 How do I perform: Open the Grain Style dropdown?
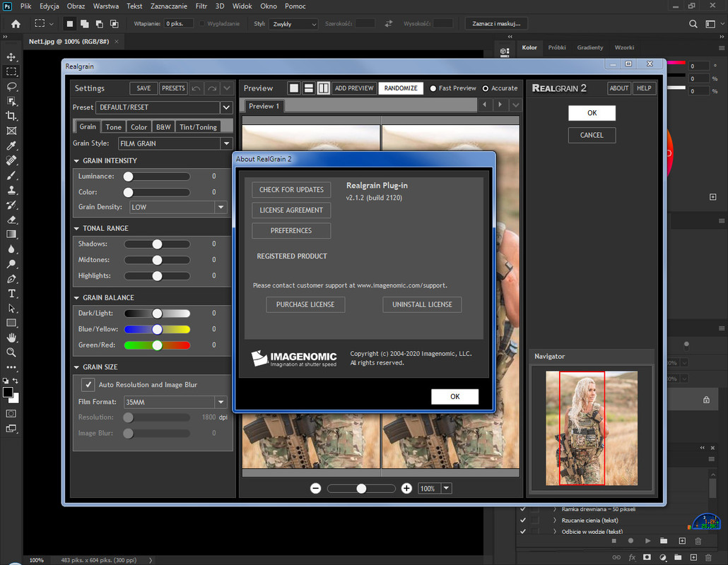tap(175, 143)
